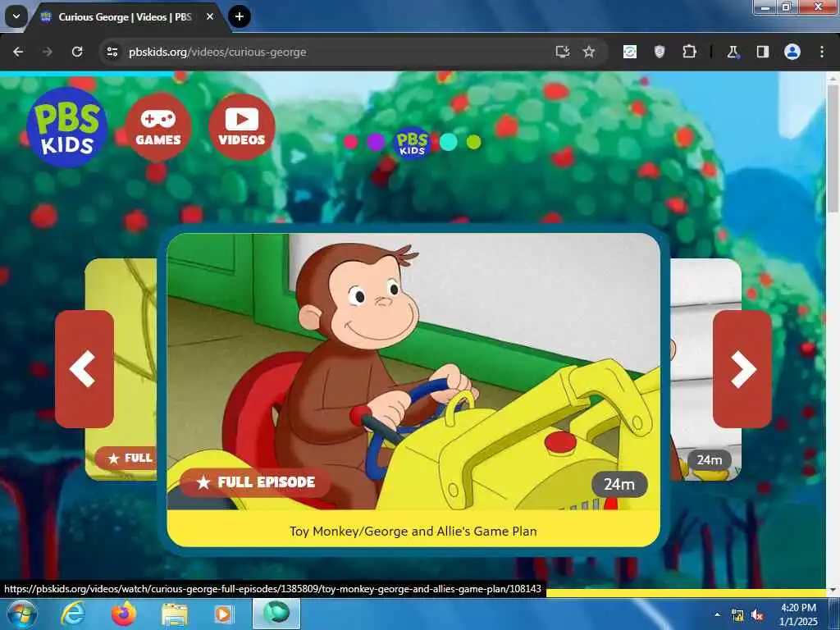
Task: Open the shield extension icon
Action: [660, 52]
